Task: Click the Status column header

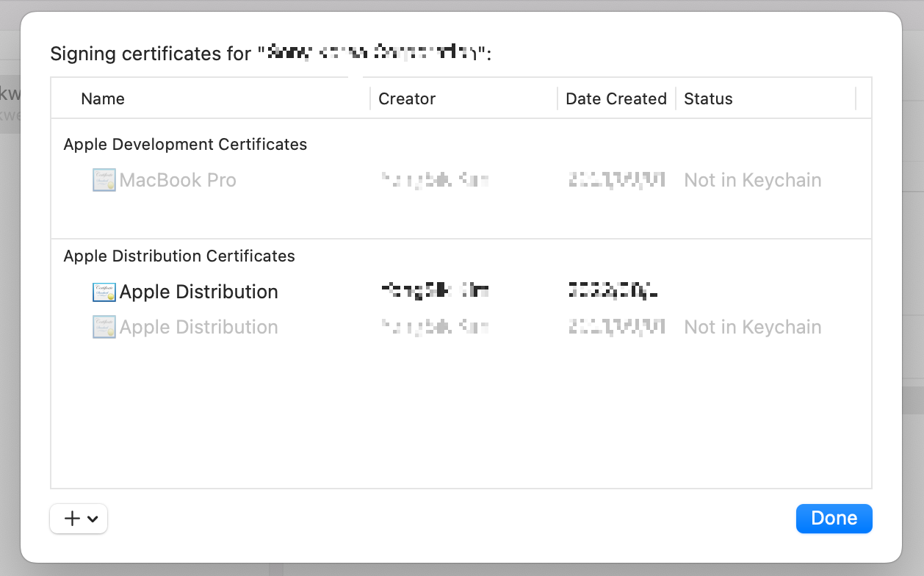Action: coord(708,99)
